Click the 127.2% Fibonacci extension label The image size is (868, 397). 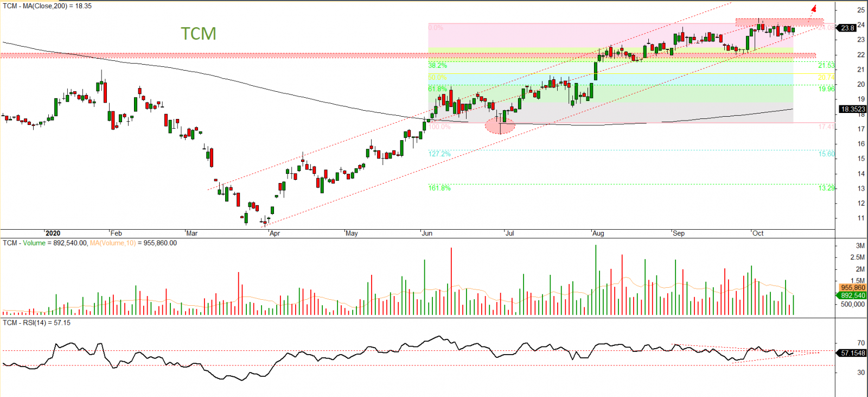(x=439, y=154)
